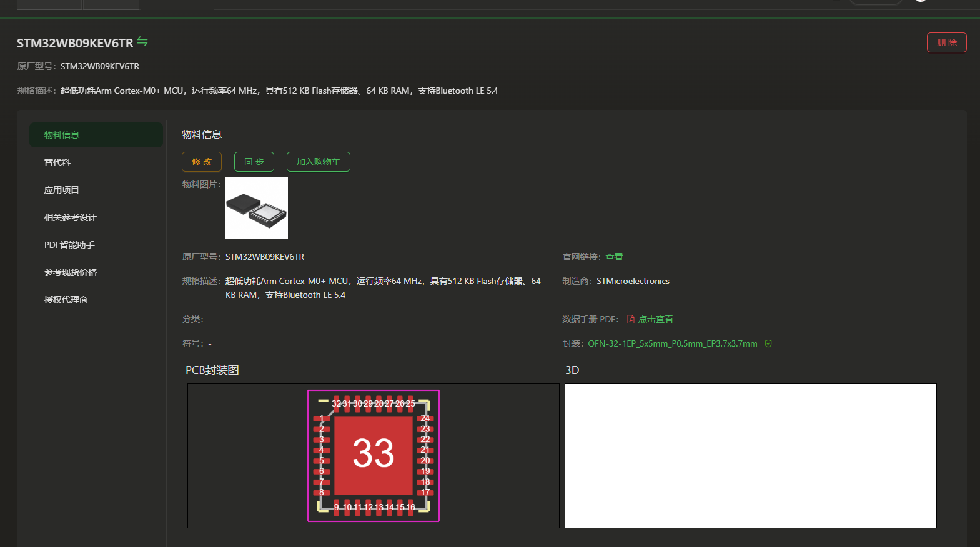Click the orange 修改 button
The height and width of the screenshot is (547, 980).
[202, 162]
